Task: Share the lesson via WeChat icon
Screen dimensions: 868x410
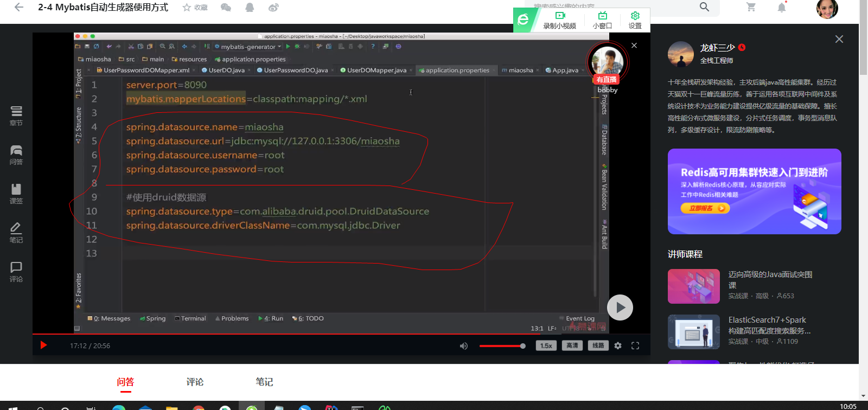Action: (x=226, y=8)
